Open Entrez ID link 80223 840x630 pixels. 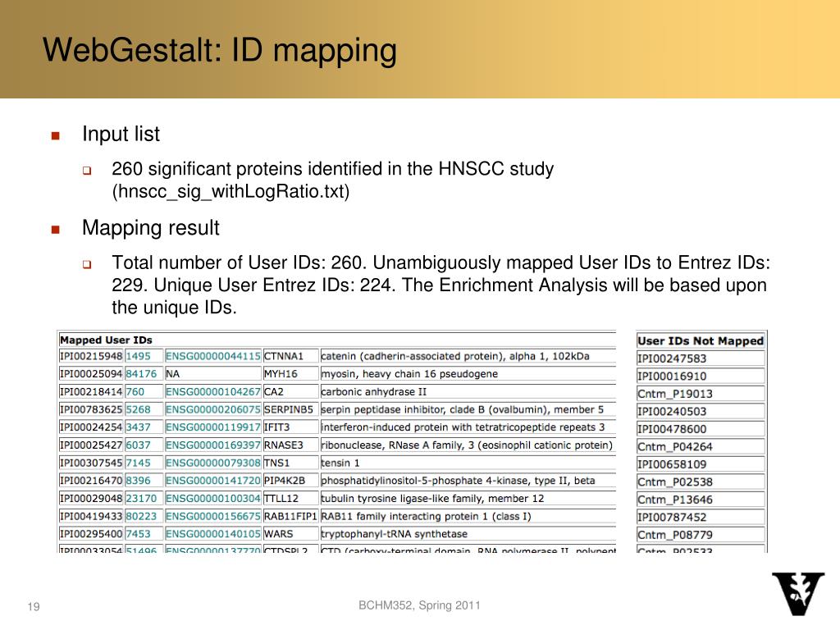click(x=141, y=517)
